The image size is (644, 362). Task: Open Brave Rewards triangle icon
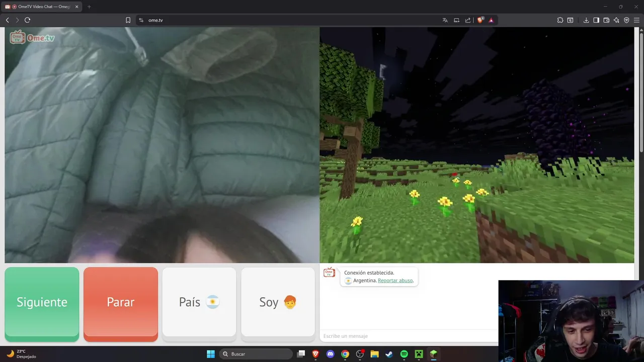click(491, 20)
